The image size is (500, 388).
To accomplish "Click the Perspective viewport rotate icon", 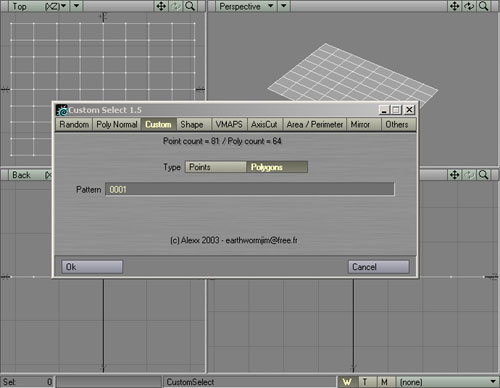I will pos(469,6).
